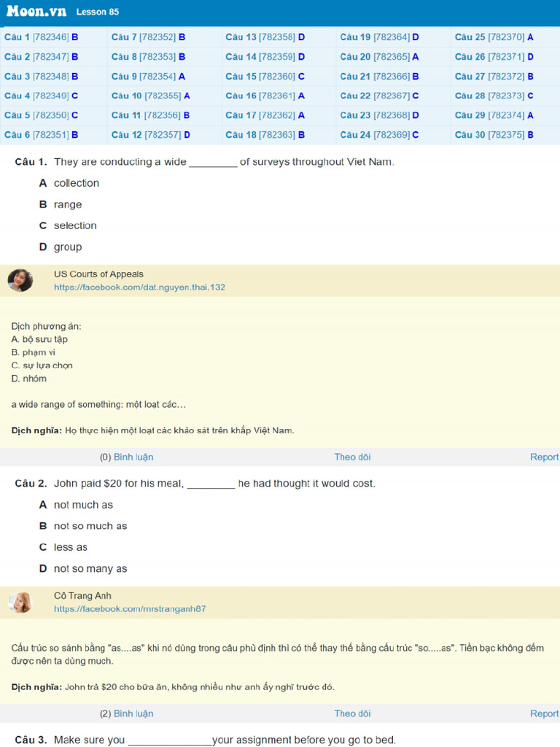Jump to Câu 1 [782346]
560x747 pixels.
tap(41, 37)
